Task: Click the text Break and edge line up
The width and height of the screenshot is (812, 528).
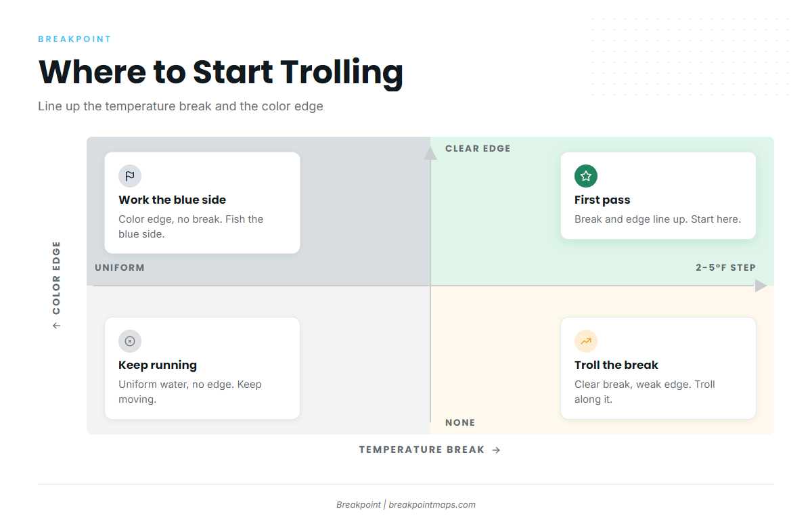Action: pyautogui.click(x=631, y=219)
